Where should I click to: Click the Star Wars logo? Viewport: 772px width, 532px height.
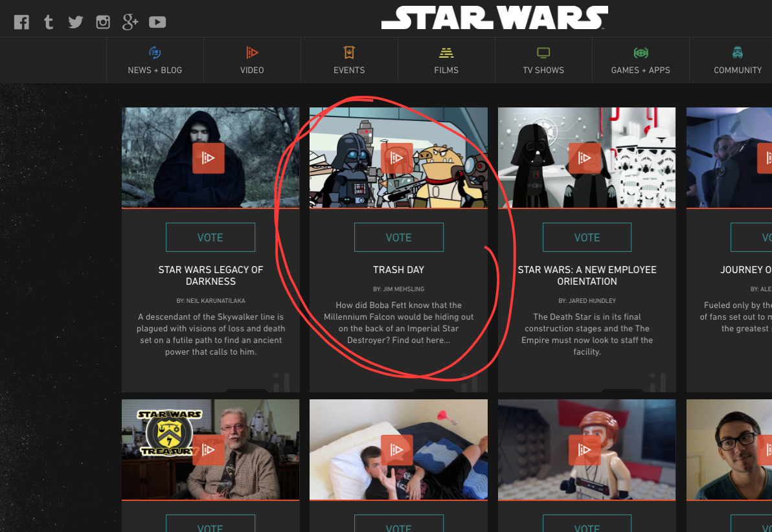point(494,17)
